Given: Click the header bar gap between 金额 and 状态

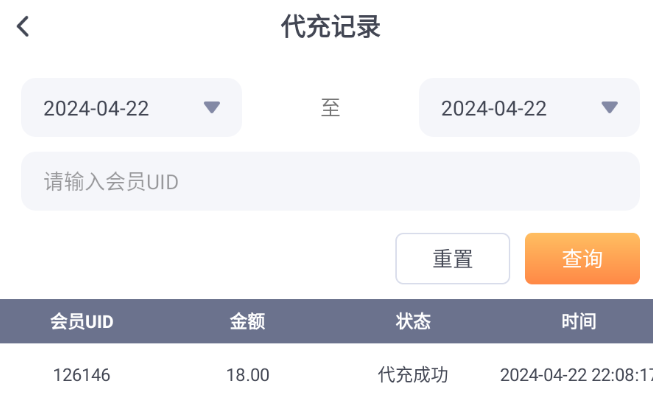Looking at the screenshot, I should [330, 321].
